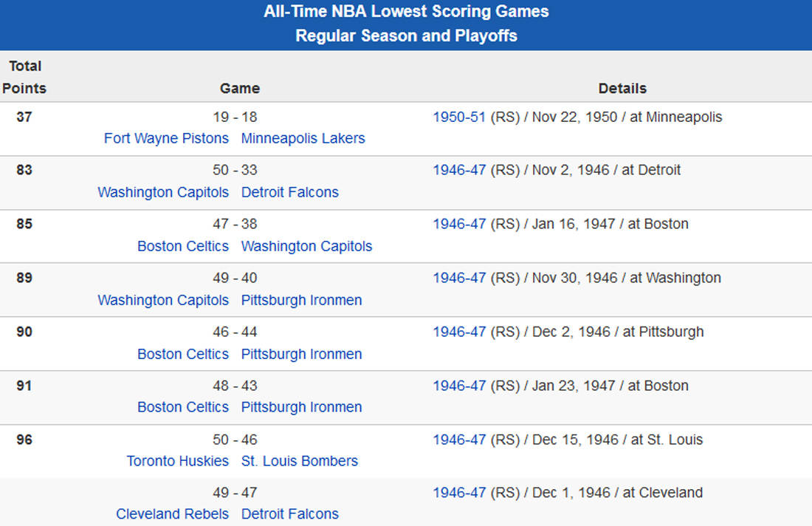
Task: Open 1946-47 link for Nov 30, 1946 game
Action: [x=459, y=278]
